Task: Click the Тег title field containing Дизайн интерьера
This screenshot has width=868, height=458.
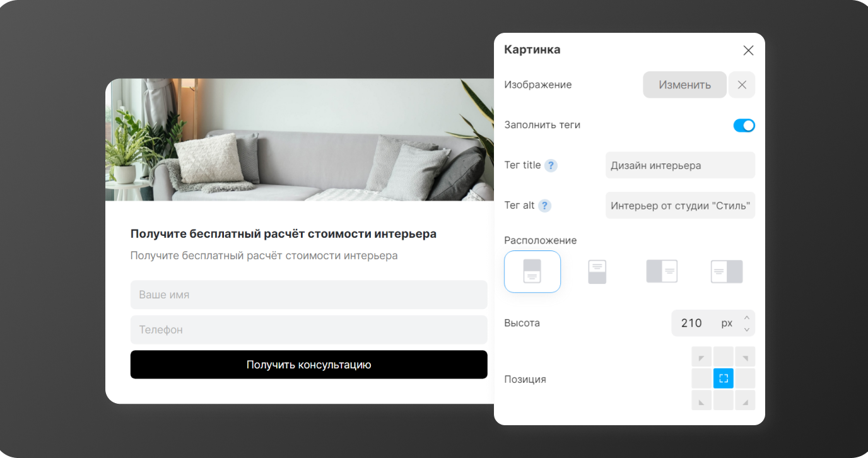Action: click(680, 165)
